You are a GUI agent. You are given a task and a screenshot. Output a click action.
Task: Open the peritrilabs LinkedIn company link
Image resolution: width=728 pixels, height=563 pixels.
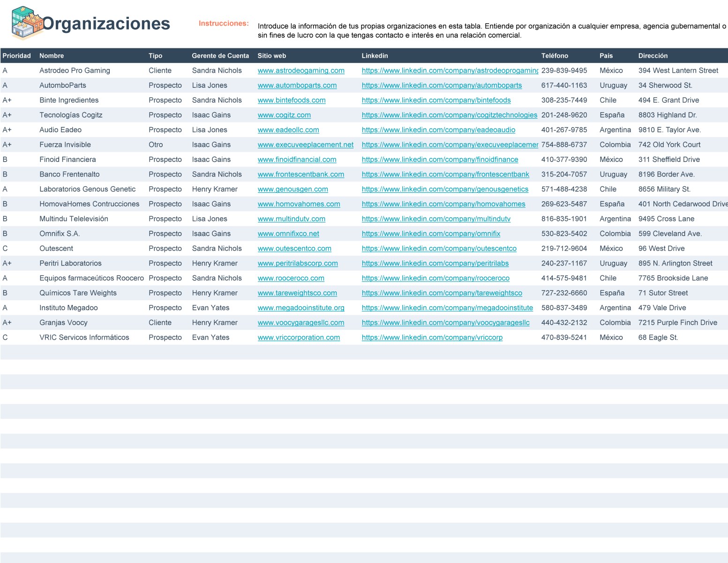pos(435,263)
